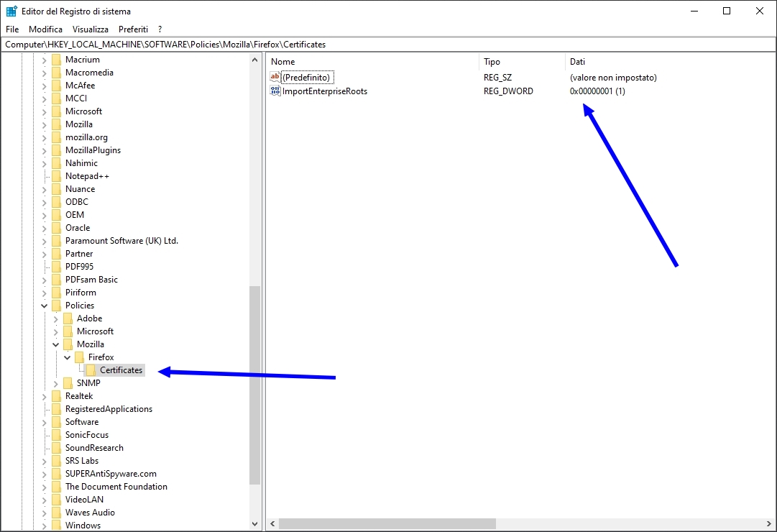Select the MozillaPlugins key label
The height and width of the screenshot is (532, 777).
point(93,150)
